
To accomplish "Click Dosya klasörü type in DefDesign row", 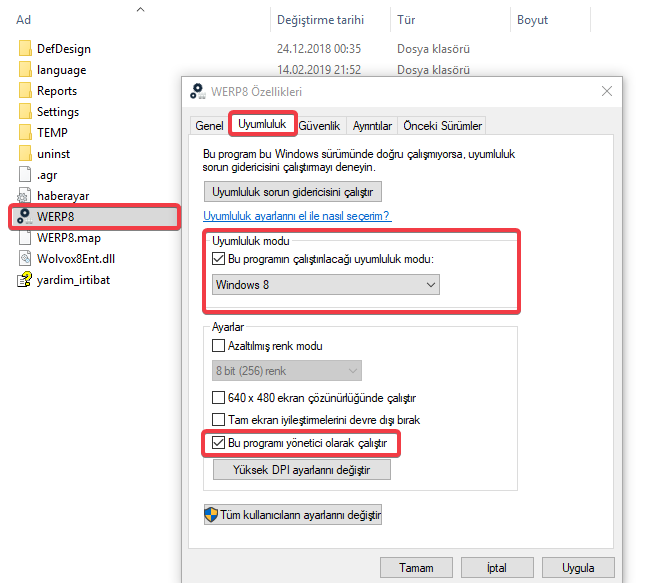I will point(433,49).
